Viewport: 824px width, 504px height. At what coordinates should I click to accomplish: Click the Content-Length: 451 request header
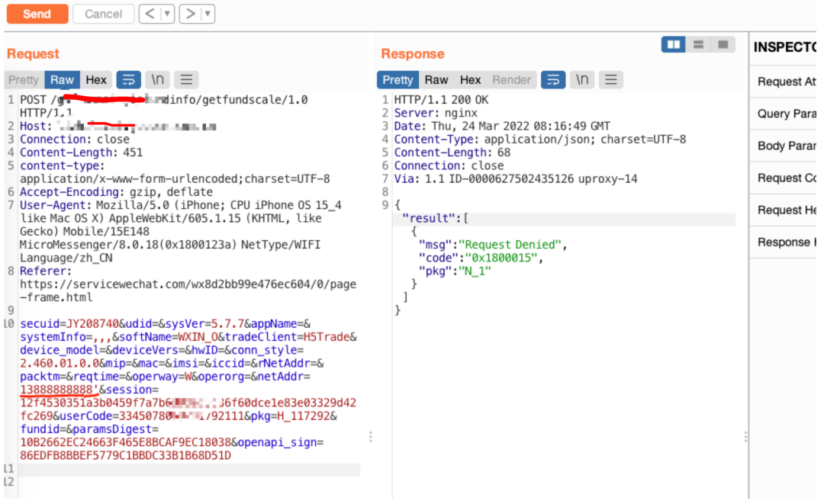82,152
